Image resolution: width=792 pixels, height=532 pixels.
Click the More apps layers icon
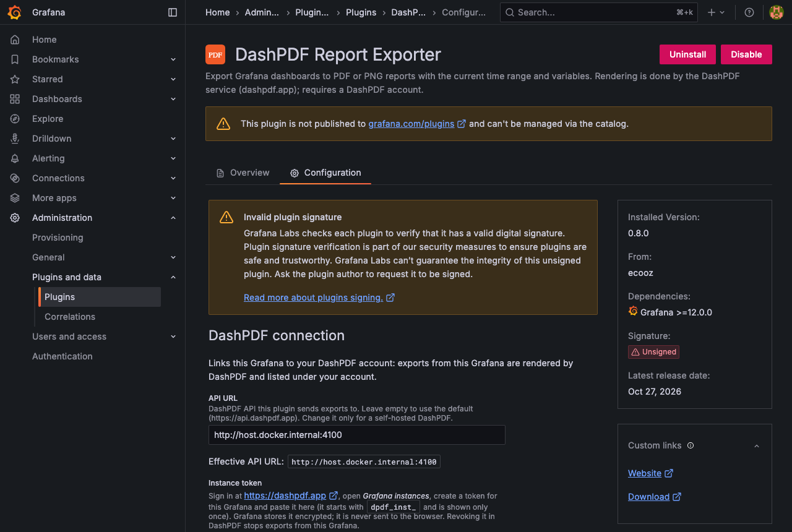pos(15,198)
